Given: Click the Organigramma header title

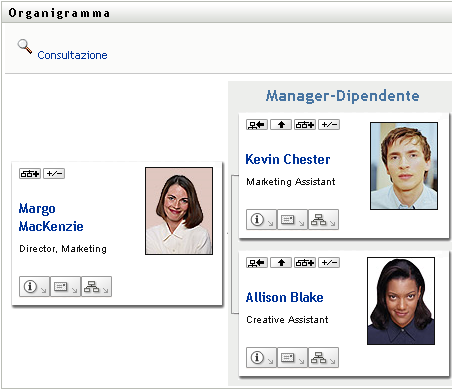Looking at the screenshot, I should pos(59,13).
